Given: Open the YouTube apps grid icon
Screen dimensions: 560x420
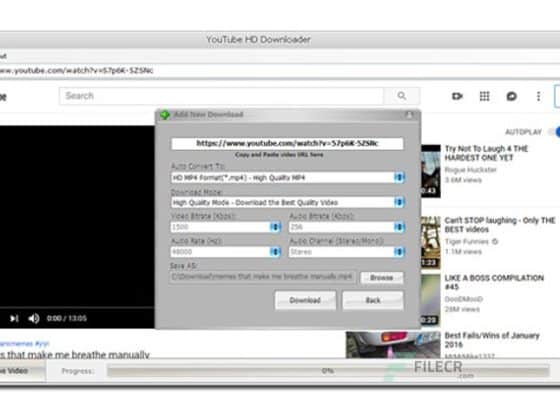Looking at the screenshot, I should [484, 96].
